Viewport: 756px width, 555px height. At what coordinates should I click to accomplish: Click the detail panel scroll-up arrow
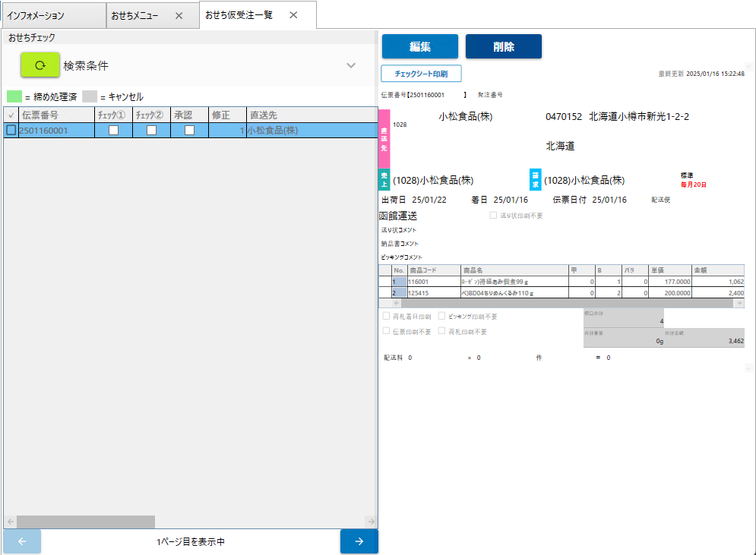pos(748,67)
